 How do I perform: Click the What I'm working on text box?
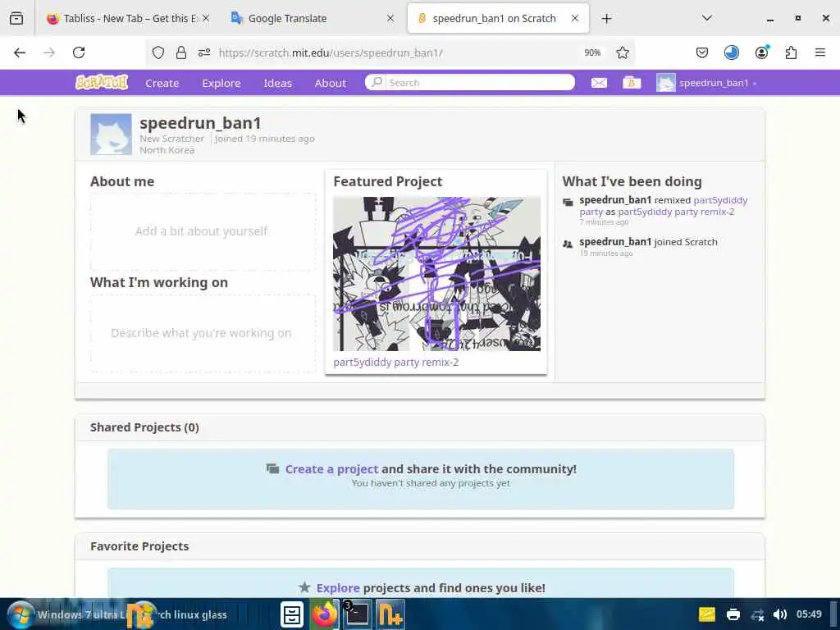[x=203, y=333]
